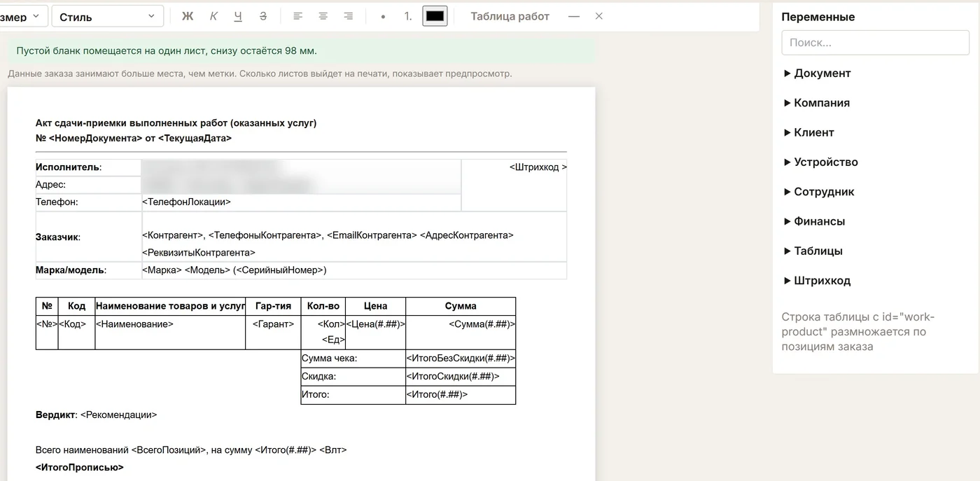The height and width of the screenshot is (481, 980).
Task: Click the Скидка: label cell
Action: 353,377
